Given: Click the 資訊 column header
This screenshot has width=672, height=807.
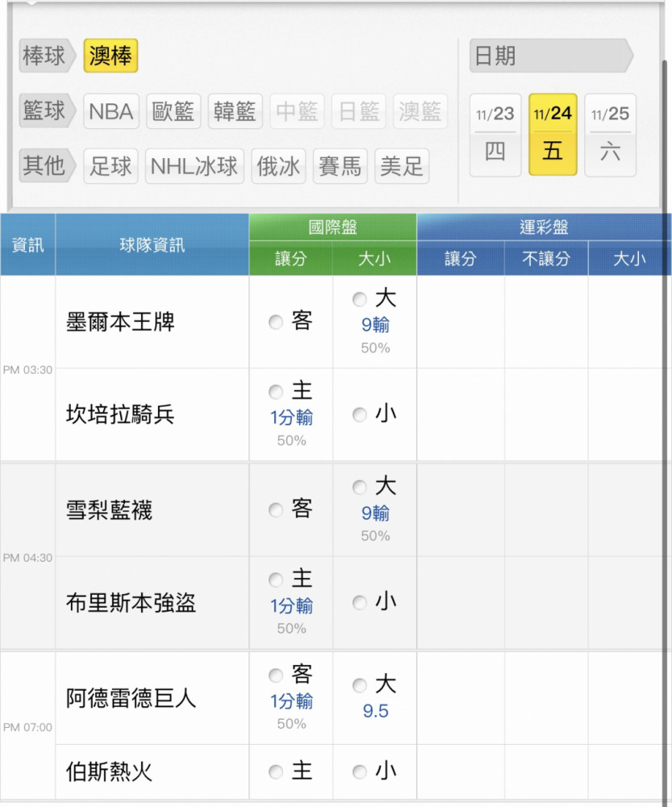Looking at the screenshot, I should [27, 245].
